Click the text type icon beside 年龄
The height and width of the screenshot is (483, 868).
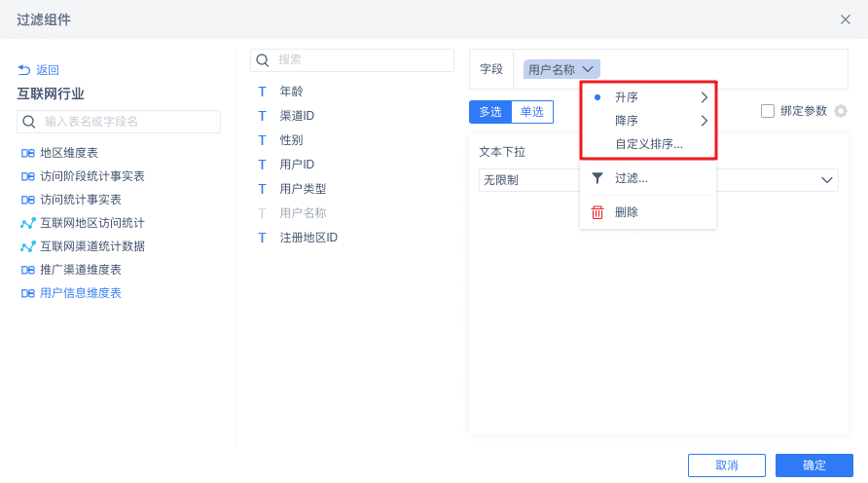262,92
